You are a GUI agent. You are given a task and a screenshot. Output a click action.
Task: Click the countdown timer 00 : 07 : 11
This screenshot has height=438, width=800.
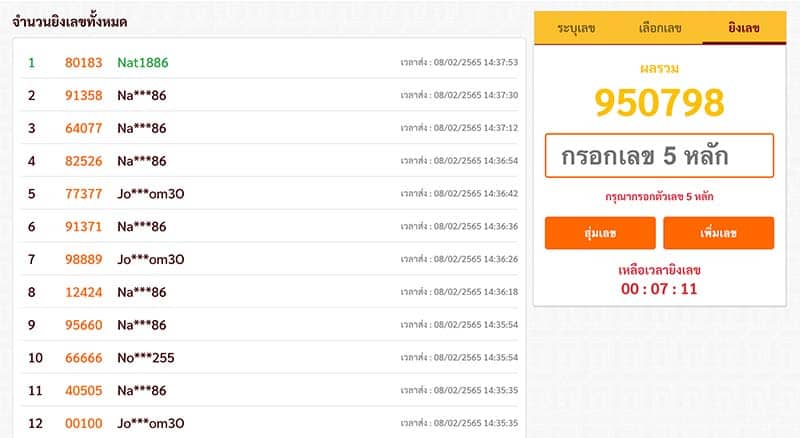tap(659, 289)
